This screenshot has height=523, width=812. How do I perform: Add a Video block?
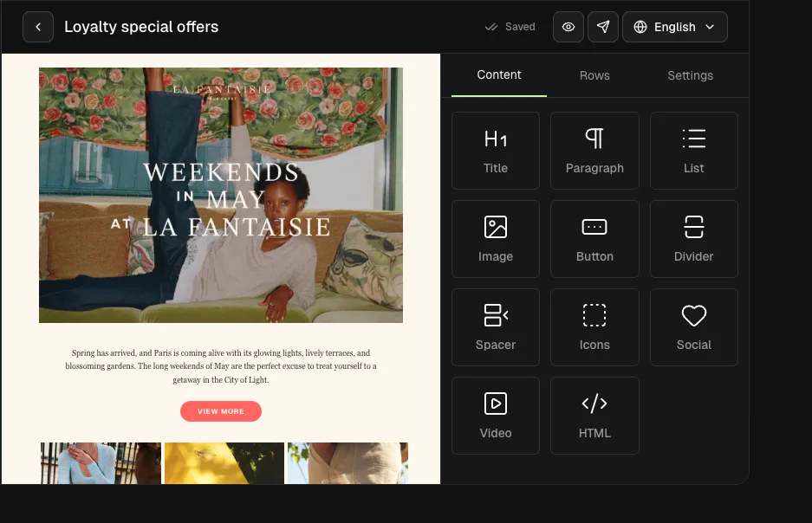[496, 416]
